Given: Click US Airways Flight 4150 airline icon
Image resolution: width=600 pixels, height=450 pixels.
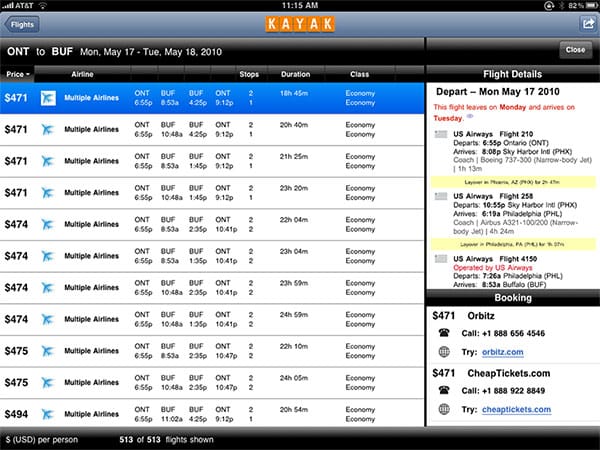Looking at the screenshot, I should (x=441, y=259).
